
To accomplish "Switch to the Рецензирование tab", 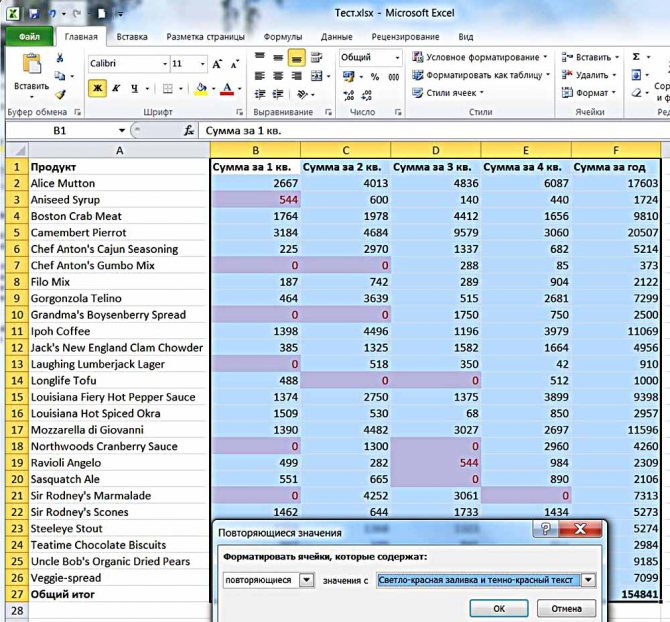I will coord(405,37).
